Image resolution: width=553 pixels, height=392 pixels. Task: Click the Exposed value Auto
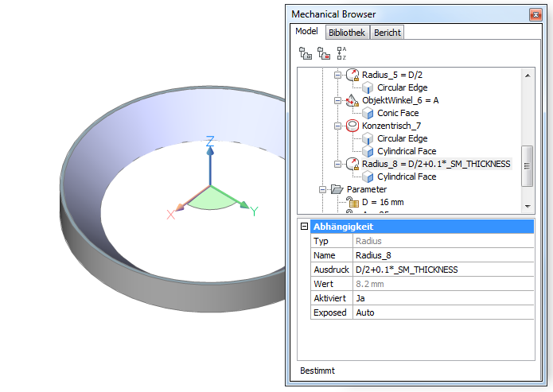pyautogui.click(x=442, y=312)
